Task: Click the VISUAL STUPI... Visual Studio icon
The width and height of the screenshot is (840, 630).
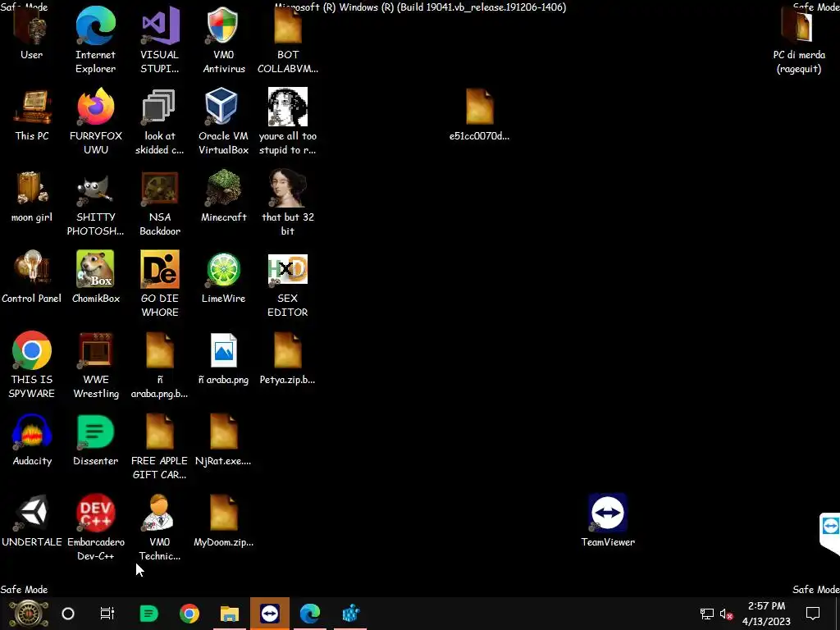Action: pos(160,25)
